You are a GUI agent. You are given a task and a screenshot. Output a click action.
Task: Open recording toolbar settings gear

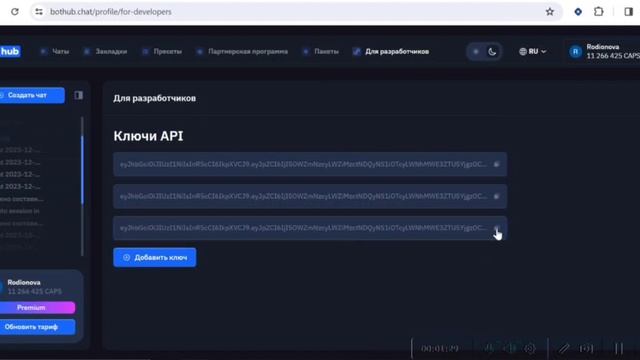pyautogui.click(x=530, y=349)
